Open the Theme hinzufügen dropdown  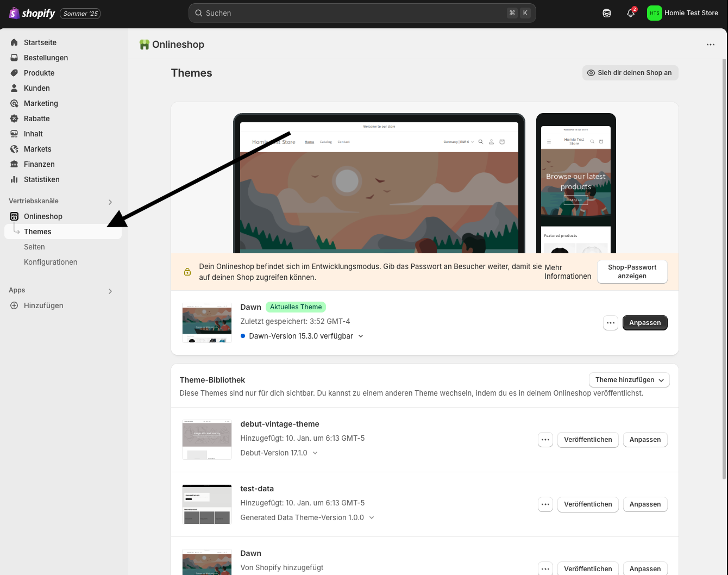629,380
